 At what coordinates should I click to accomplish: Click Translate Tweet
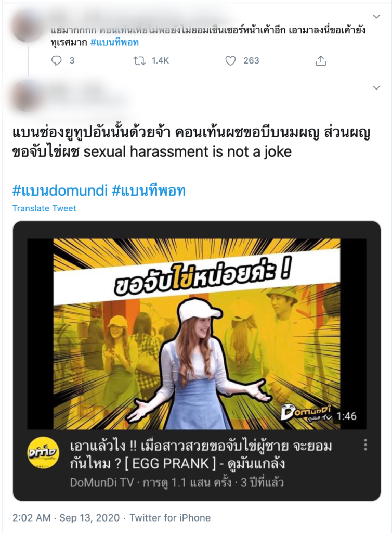(x=44, y=208)
